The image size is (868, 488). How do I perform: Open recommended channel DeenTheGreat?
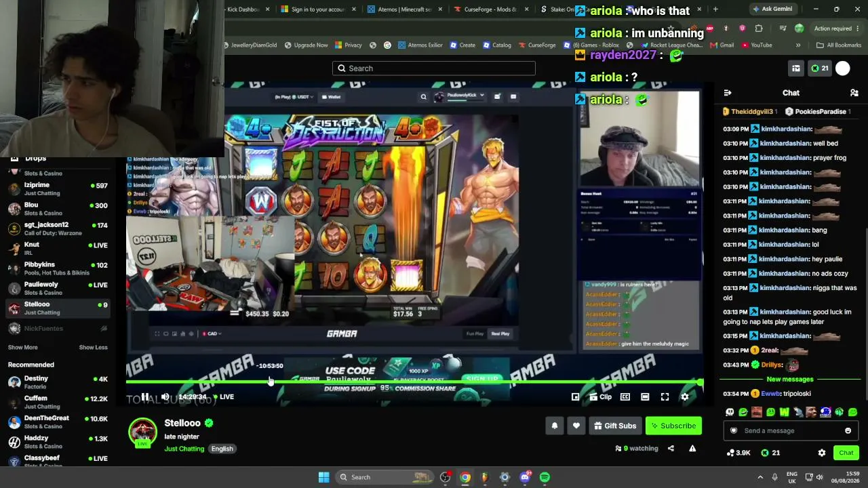58,422
